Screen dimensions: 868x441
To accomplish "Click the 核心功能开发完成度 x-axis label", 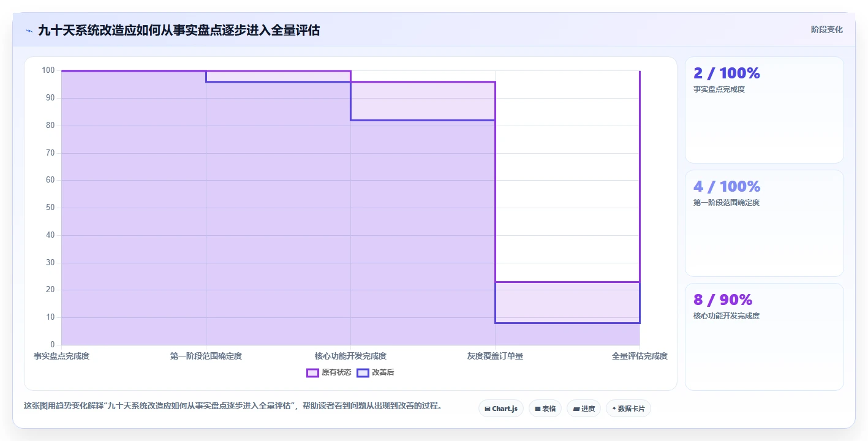I will 350,356.
